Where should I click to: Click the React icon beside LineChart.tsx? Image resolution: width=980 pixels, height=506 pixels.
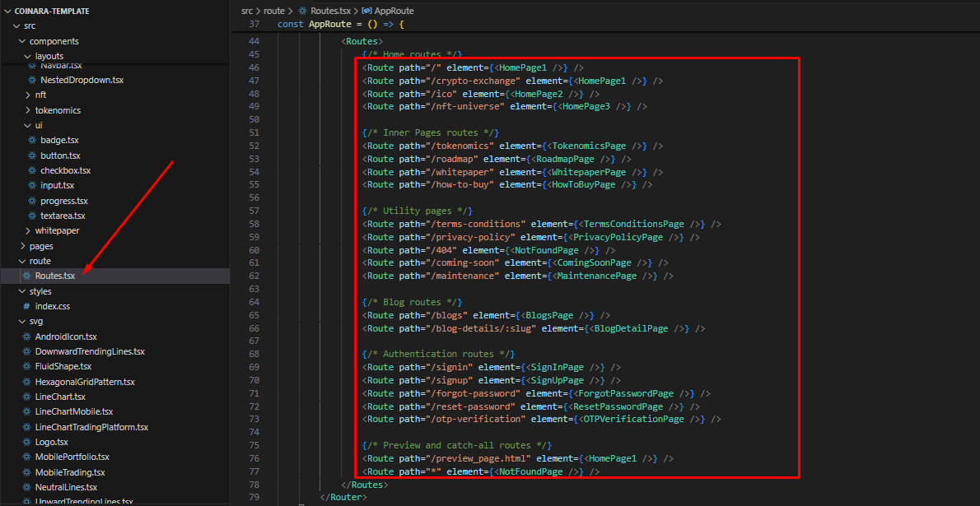pos(26,397)
